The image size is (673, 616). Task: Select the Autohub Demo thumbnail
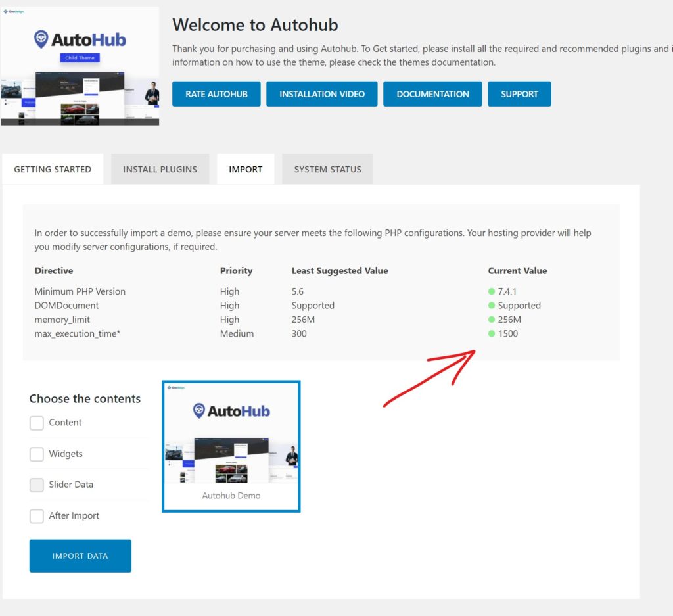click(231, 446)
